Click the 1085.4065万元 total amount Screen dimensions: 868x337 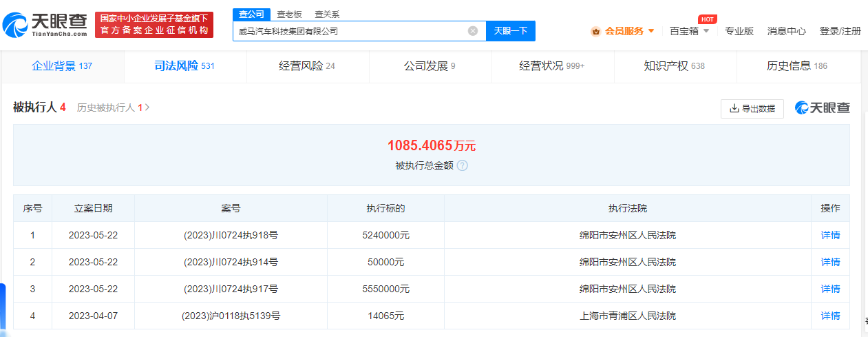[432, 145]
